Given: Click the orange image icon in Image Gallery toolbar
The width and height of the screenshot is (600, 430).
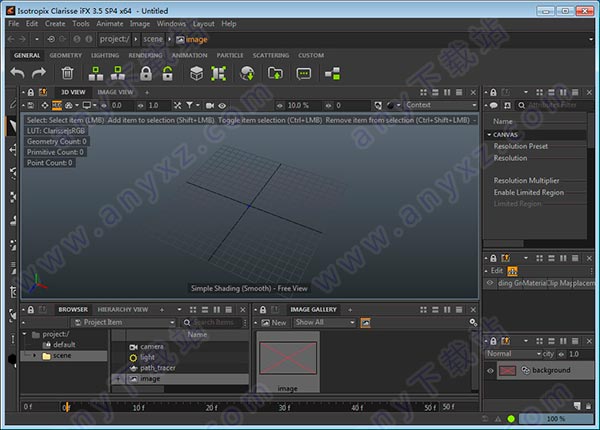Looking at the screenshot, I should (365, 322).
